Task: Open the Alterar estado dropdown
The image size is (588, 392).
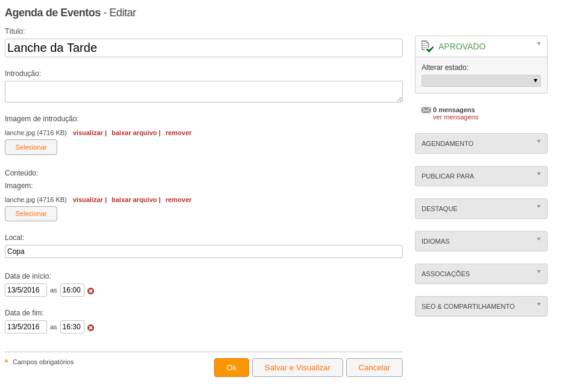Action: pos(481,81)
